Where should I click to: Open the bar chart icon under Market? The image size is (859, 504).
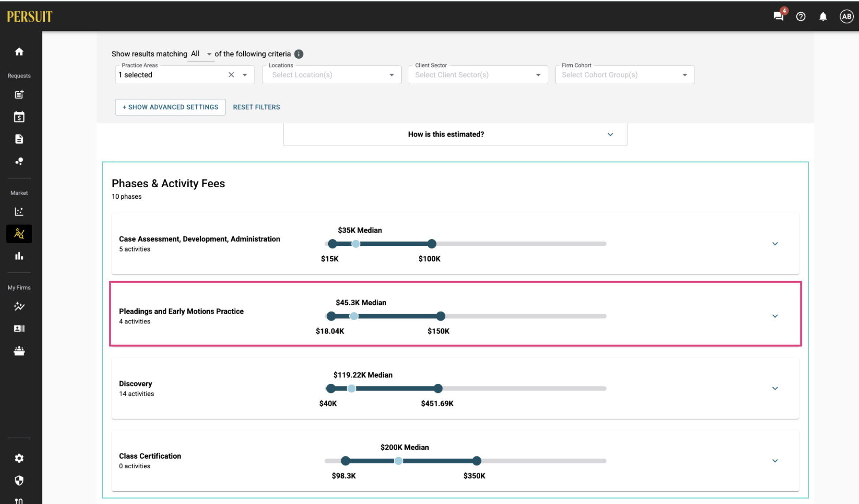19,256
